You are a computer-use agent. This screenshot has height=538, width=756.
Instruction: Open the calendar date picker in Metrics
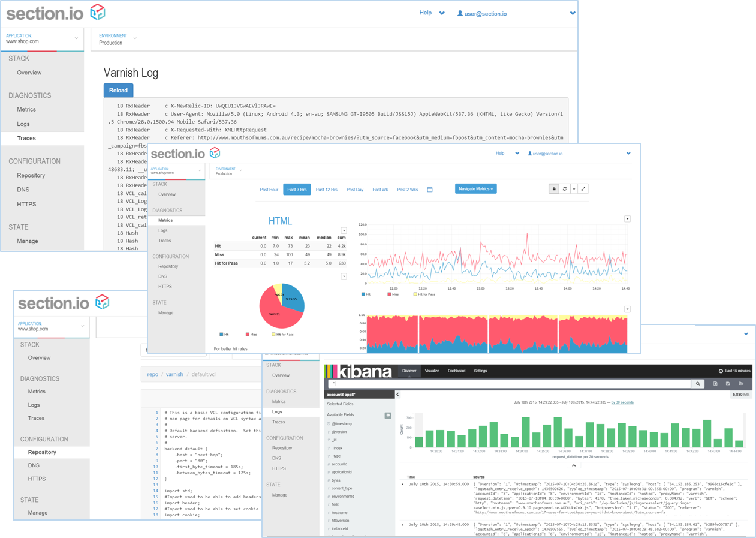(430, 190)
